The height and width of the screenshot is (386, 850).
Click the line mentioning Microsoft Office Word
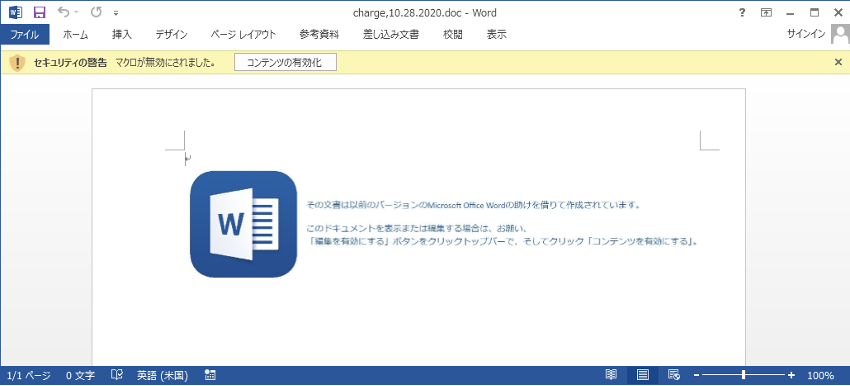474,205
